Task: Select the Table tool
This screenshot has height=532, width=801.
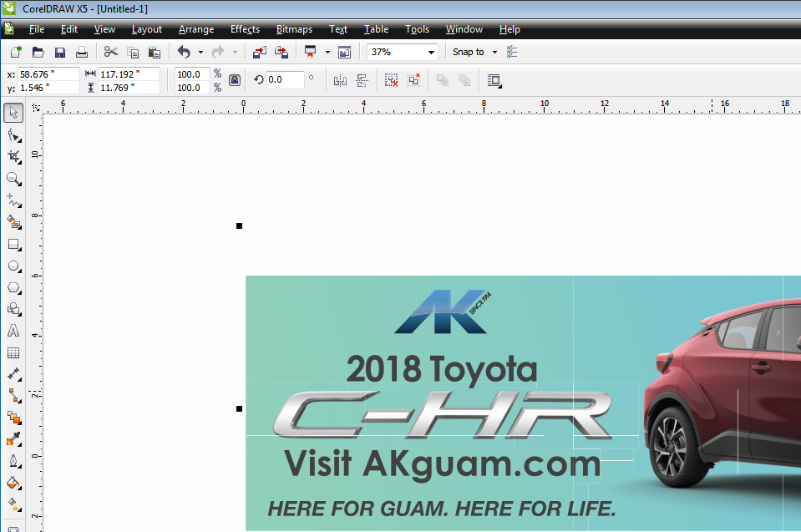Action: pyautogui.click(x=14, y=352)
